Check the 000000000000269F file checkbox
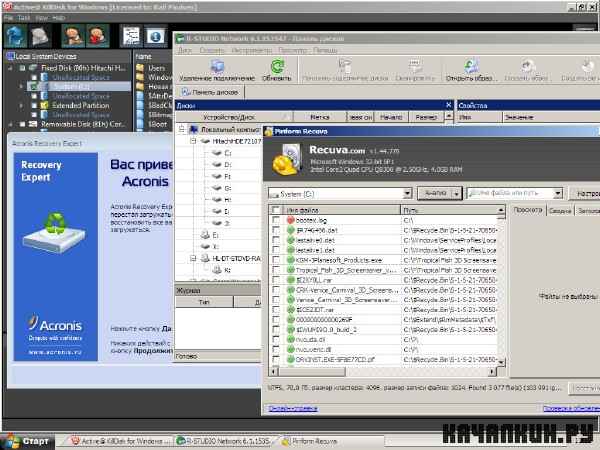Viewport: 600px width, 450px height. (x=276, y=320)
